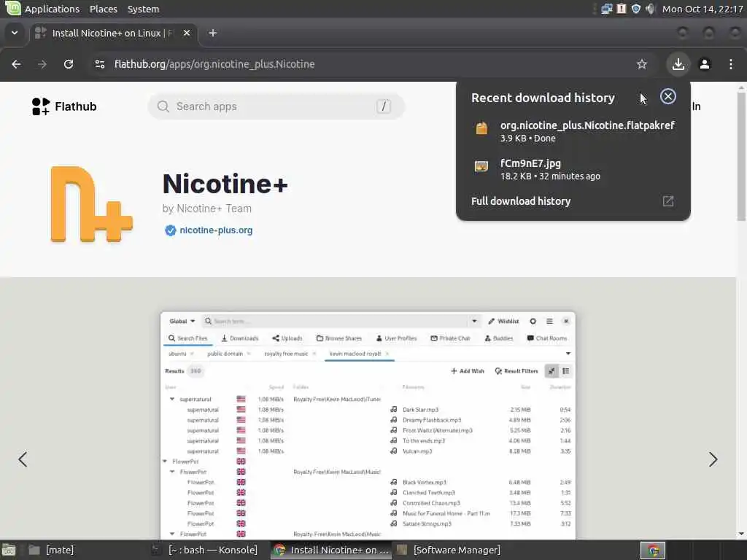Select the Install Nicotine+ browser tab
The height and width of the screenshot is (560, 747).
point(113,33)
